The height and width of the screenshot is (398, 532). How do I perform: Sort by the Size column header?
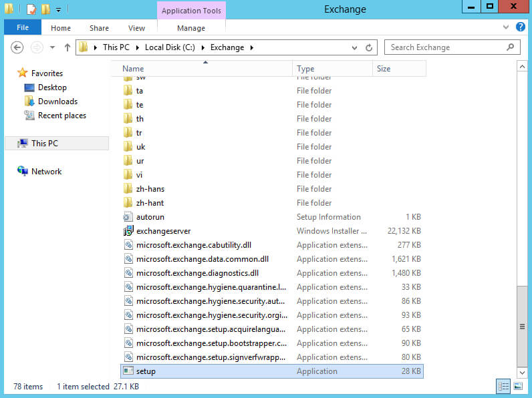[x=400, y=69]
